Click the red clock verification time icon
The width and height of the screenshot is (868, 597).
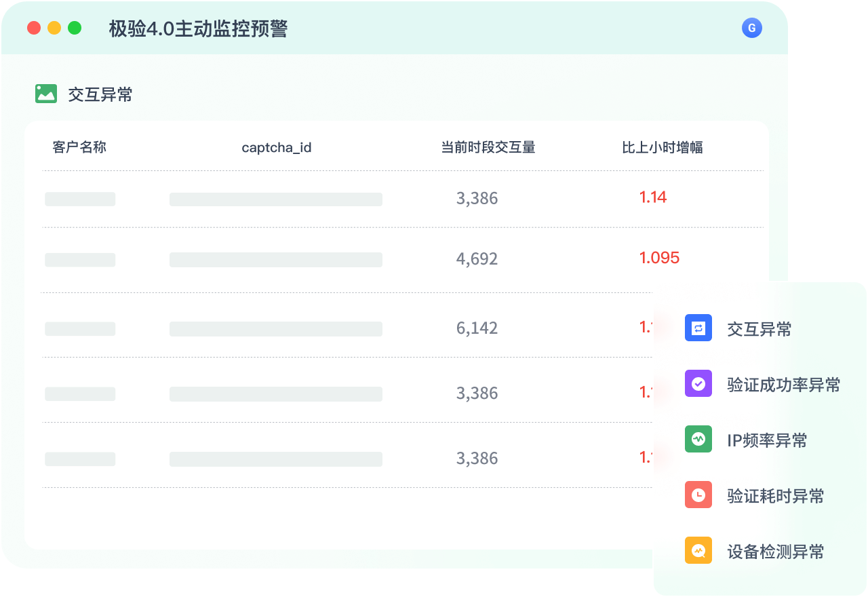pyautogui.click(x=698, y=495)
